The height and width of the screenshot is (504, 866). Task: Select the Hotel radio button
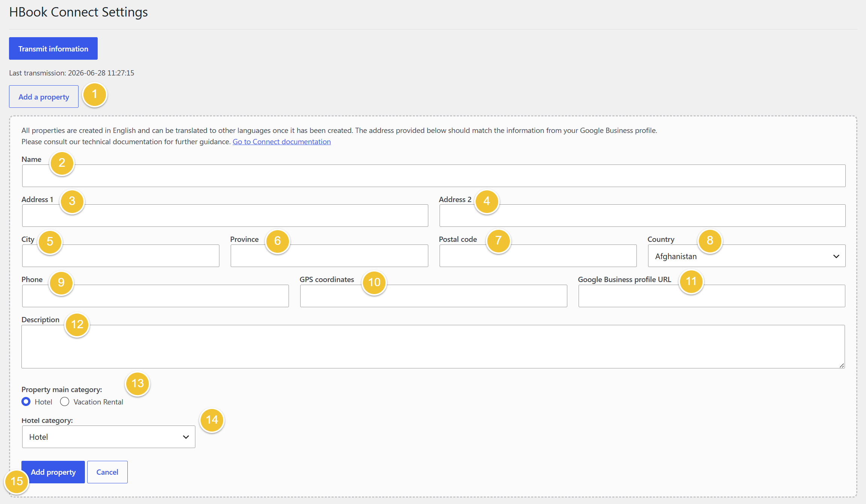[26, 402]
